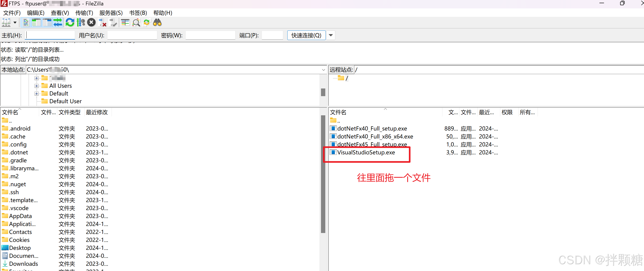The height and width of the screenshot is (271, 644).
Task: Open the directory listing filters
Action: coord(125,23)
